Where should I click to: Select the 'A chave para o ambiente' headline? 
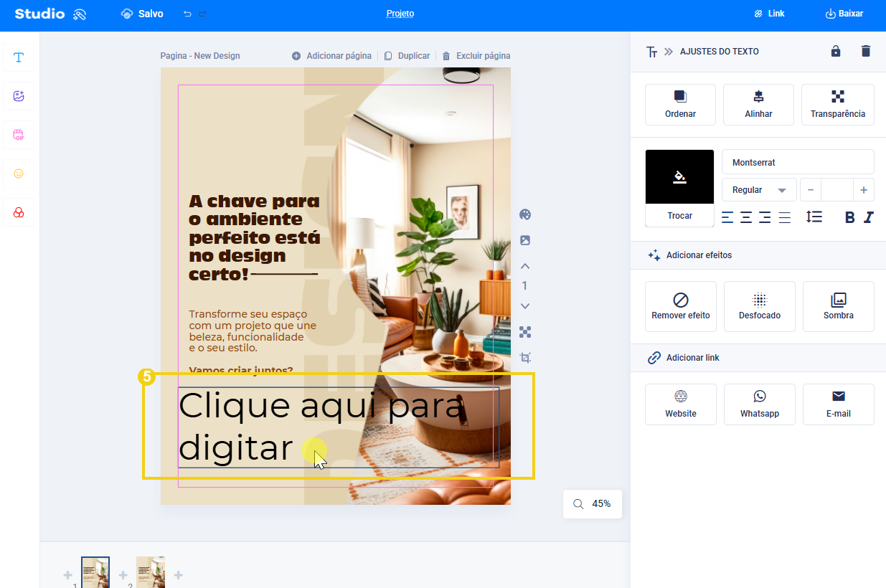[255, 237]
